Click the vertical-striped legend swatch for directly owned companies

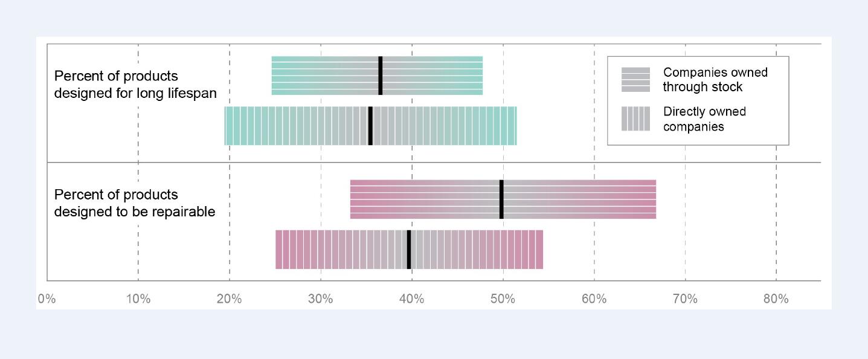635,118
